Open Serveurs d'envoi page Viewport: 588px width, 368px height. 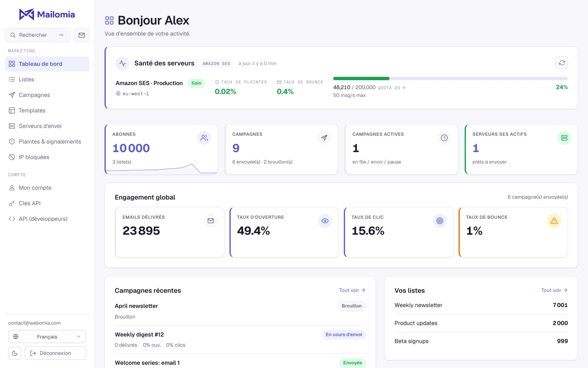pyautogui.click(x=47, y=126)
